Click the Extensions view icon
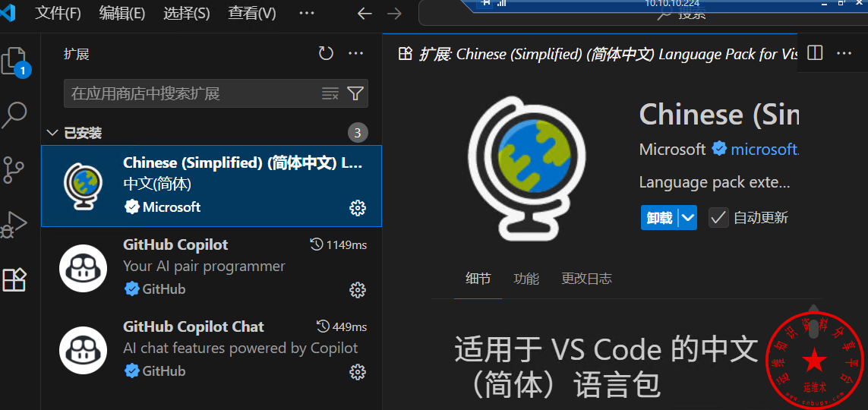The width and height of the screenshot is (868, 410). click(15, 280)
